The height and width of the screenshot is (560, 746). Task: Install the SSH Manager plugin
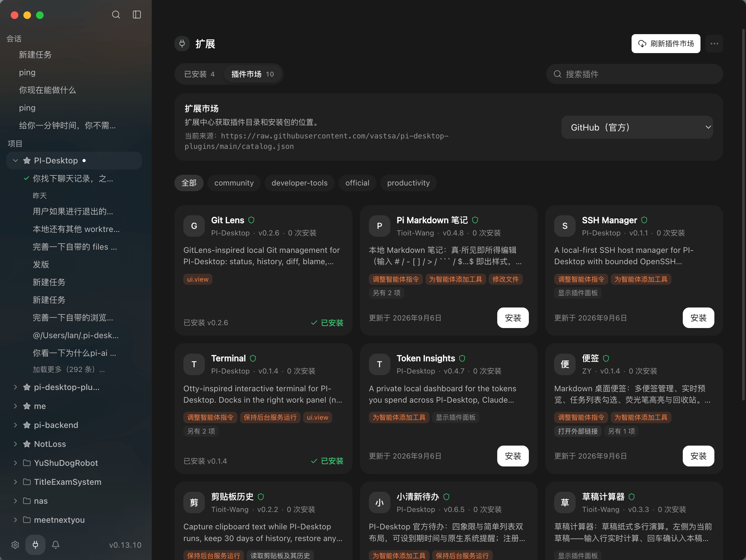point(698,318)
